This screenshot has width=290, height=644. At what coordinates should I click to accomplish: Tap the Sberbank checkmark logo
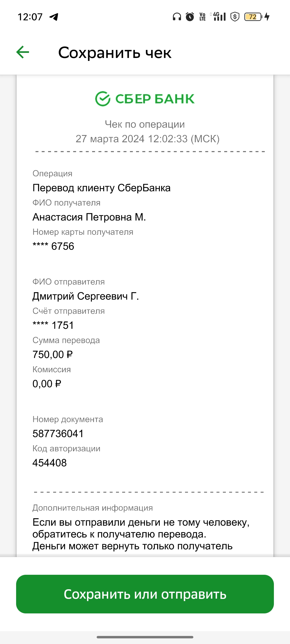(x=103, y=99)
